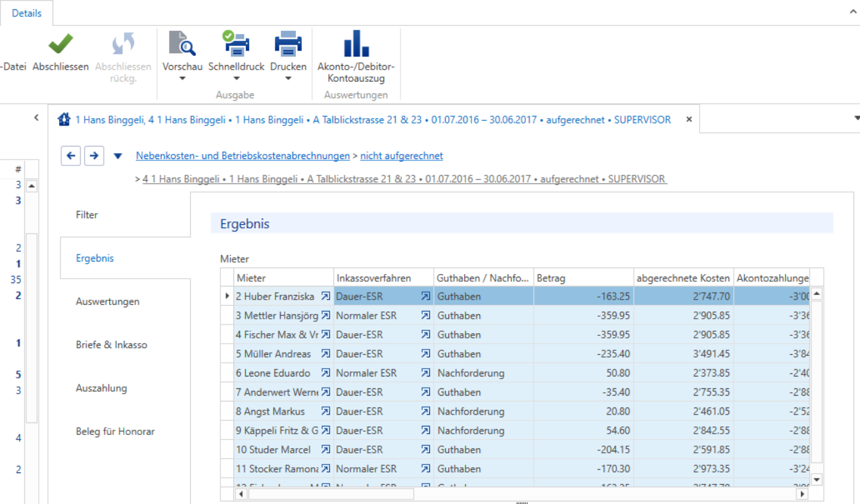Sort by the Inkassoverfahren column header
The image size is (860, 504).
pyautogui.click(x=383, y=278)
